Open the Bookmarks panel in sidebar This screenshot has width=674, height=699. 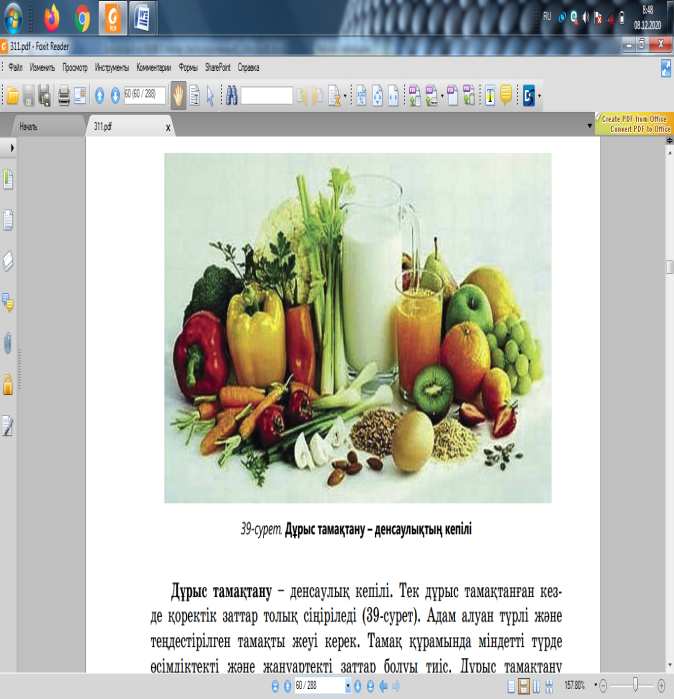pyautogui.click(x=9, y=180)
